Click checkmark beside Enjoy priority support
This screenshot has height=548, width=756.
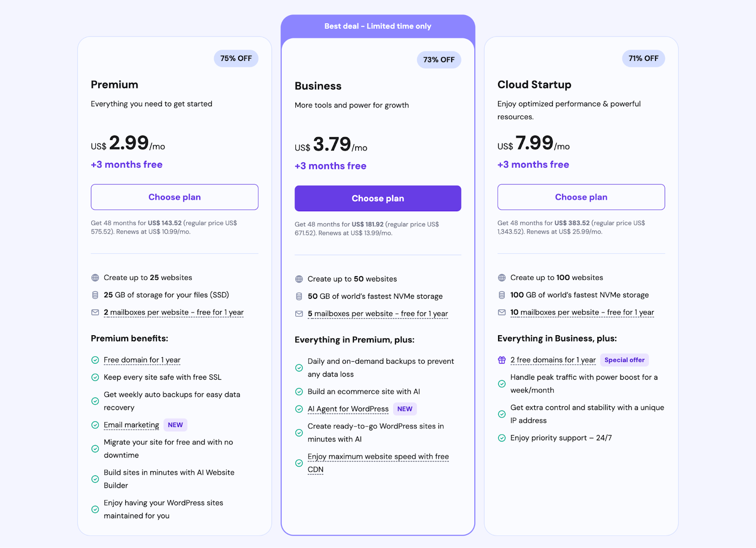[502, 438]
